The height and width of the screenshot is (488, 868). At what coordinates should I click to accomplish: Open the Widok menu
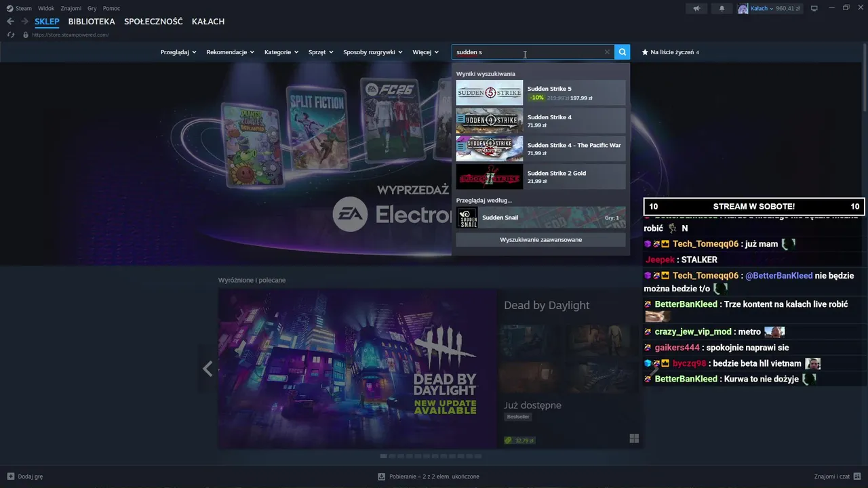tap(46, 8)
